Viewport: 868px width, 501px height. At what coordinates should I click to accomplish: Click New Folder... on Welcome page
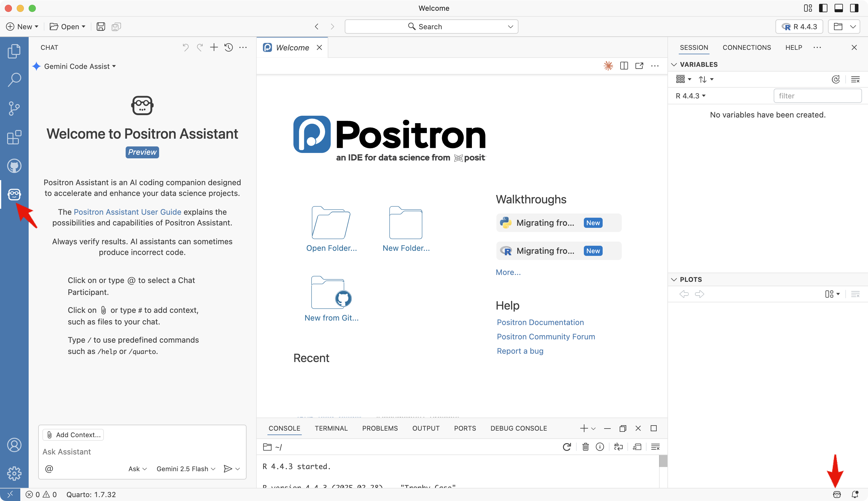406,229
